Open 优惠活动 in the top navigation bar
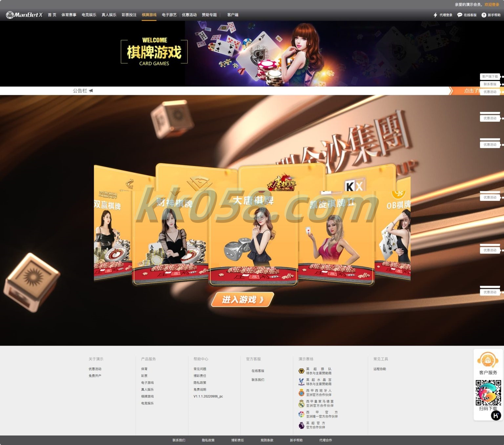The height and width of the screenshot is (445, 504). [x=189, y=15]
